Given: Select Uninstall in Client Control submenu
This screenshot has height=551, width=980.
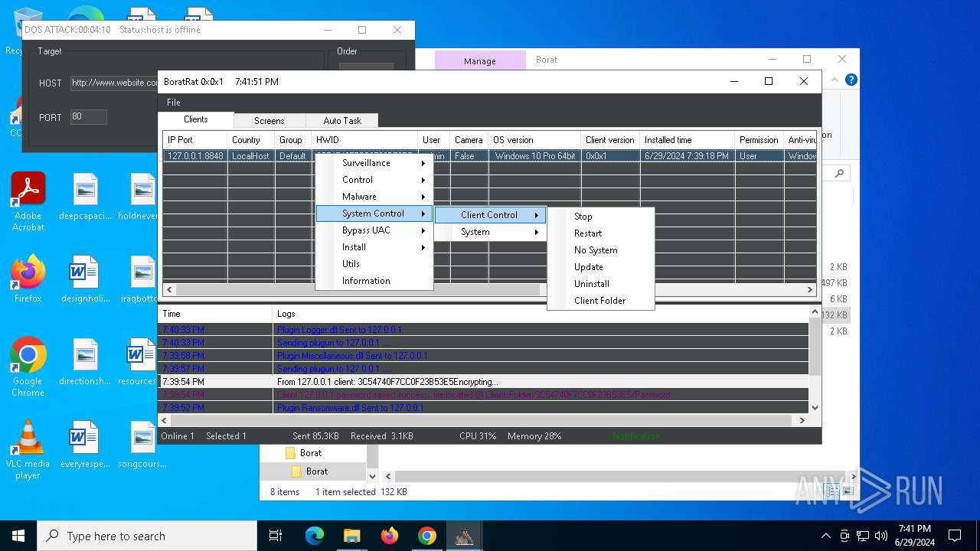Looking at the screenshot, I should [x=601, y=284].
